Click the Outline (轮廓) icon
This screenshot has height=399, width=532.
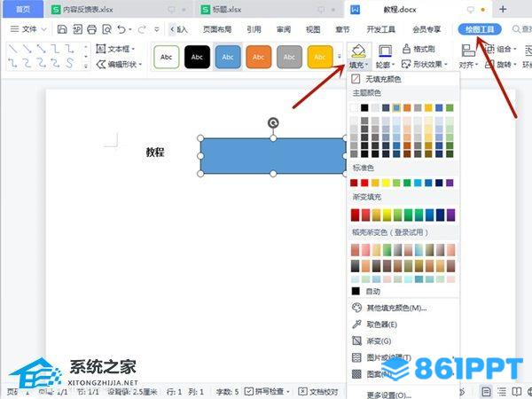point(386,51)
